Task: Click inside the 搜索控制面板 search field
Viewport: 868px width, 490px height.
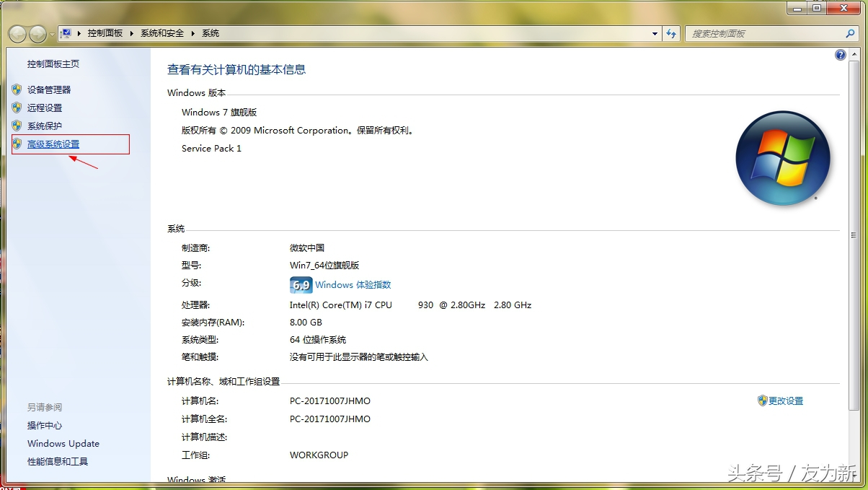Action: point(764,33)
